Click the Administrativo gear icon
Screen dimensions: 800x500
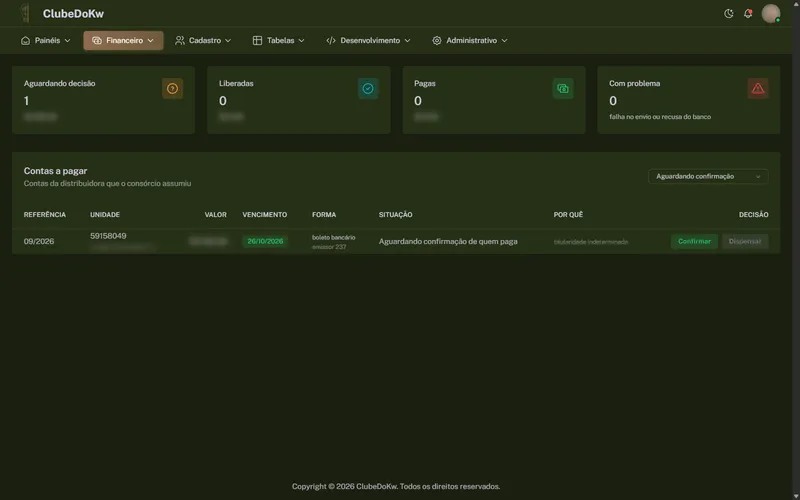[x=437, y=40]
